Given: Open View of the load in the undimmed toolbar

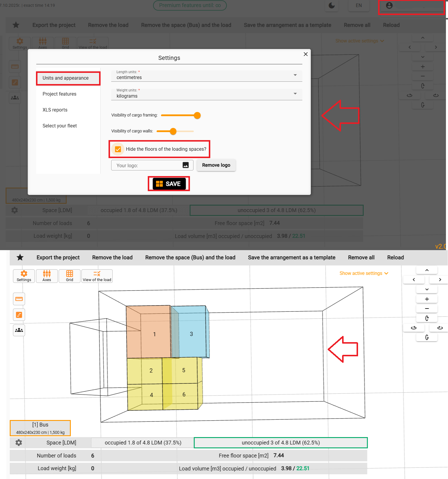Looking at the screenshot, I should 97,276.
